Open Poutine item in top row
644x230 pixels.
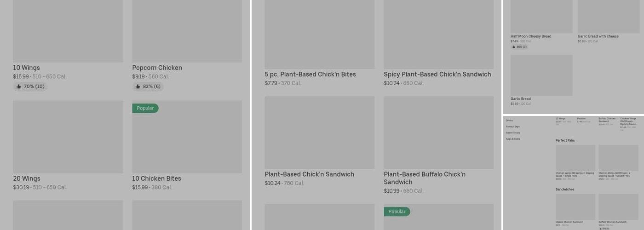click(581, 119)
